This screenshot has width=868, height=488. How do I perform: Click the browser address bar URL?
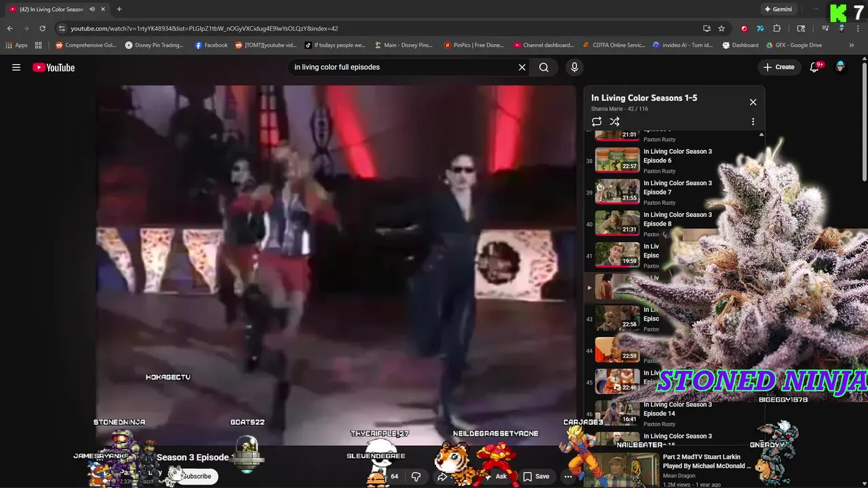(x=204, y=28)
